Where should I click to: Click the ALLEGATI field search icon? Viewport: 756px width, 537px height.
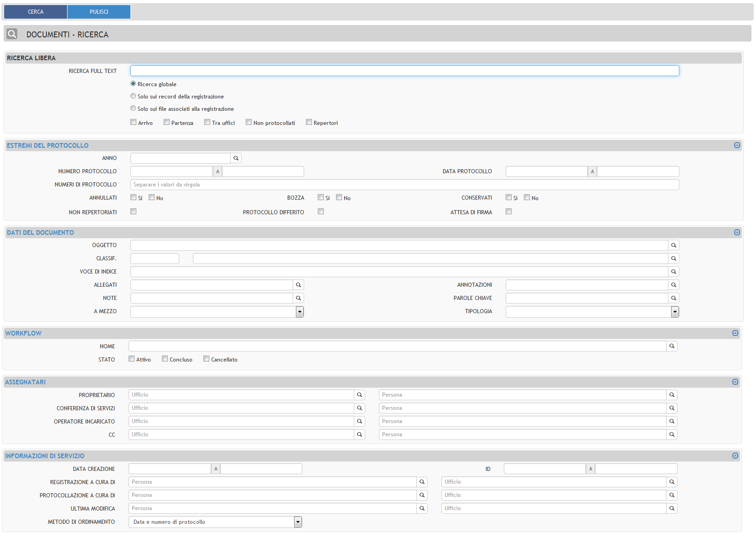pos(298,285)
